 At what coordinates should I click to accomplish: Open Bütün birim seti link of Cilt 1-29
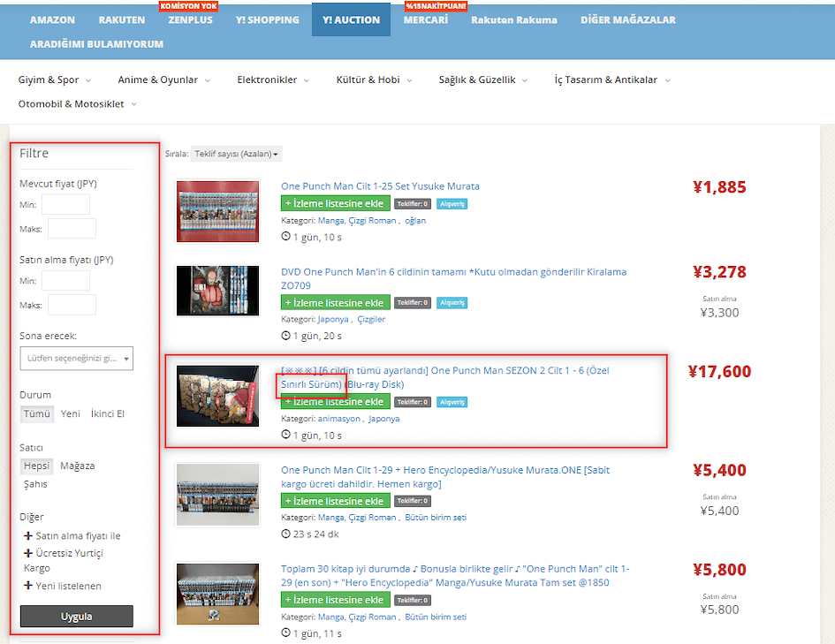435,518
